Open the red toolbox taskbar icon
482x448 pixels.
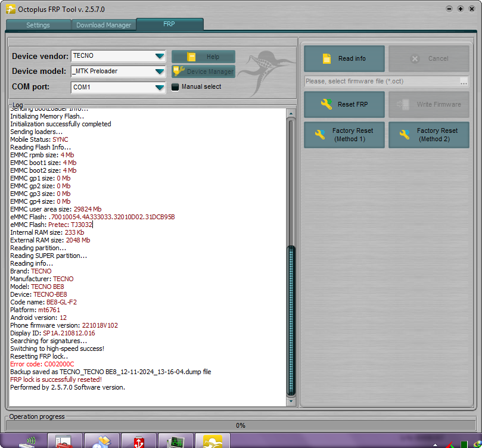coord(64,442)
